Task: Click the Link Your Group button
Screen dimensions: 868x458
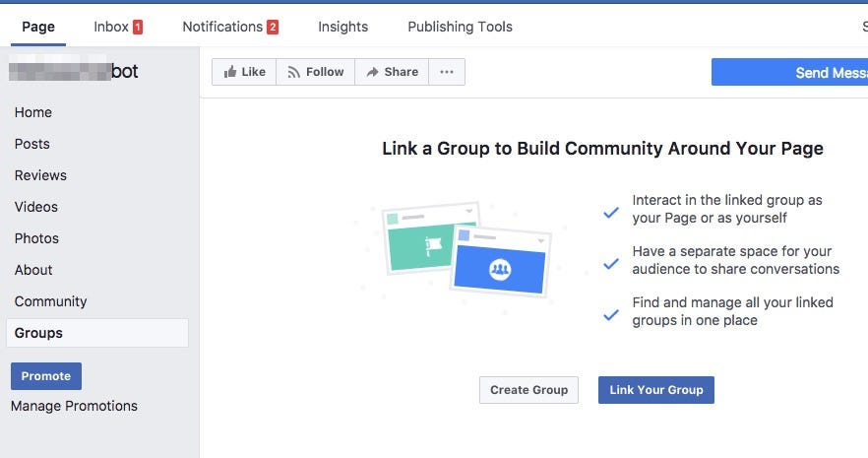Action: [656, 390]
